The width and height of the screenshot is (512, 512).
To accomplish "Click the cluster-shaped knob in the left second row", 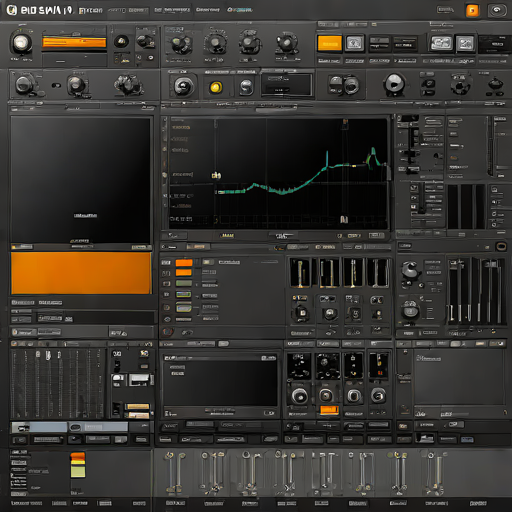I will [x=128, y=85].
